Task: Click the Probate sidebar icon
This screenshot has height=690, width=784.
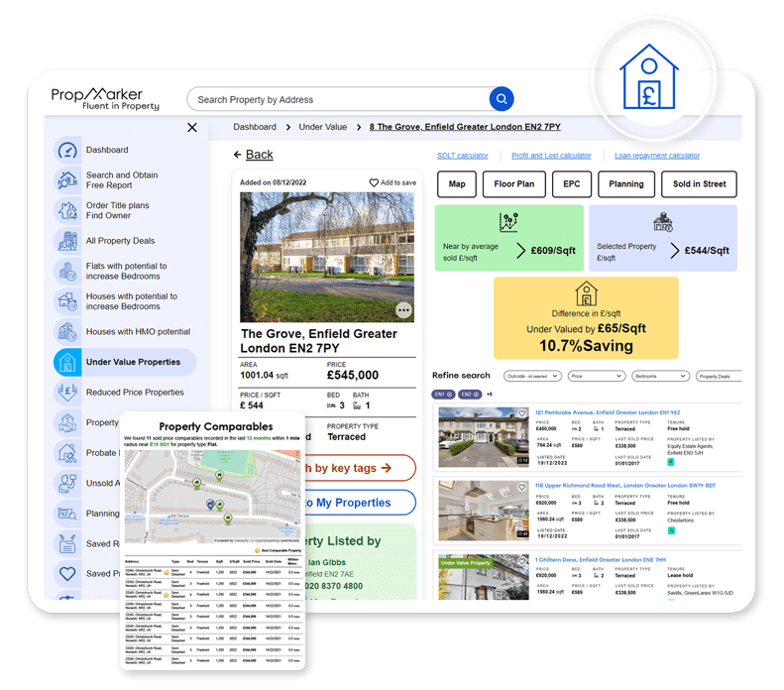Action: pos(67,452)
